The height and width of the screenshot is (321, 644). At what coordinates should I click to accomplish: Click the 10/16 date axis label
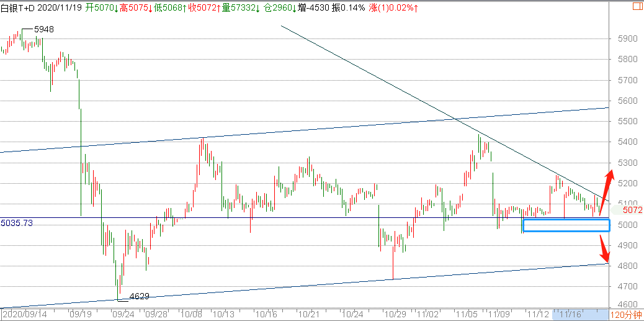pos(266,315)
